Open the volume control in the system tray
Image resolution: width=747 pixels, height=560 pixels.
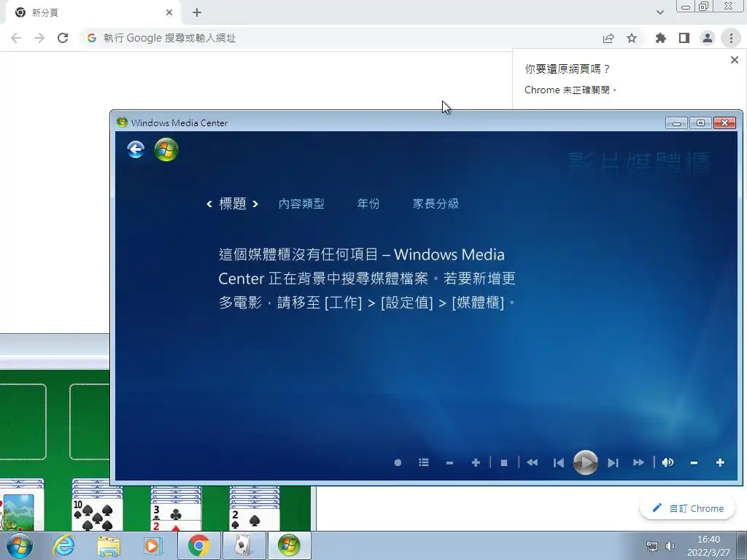coord(670,546)
